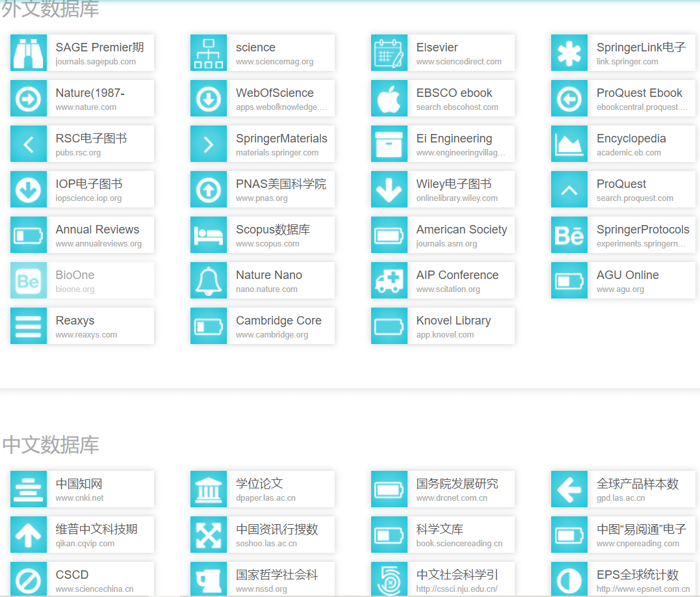Click the half-circle icon for EPS全球统计数
Screen dimensions: 700x597
569,579
